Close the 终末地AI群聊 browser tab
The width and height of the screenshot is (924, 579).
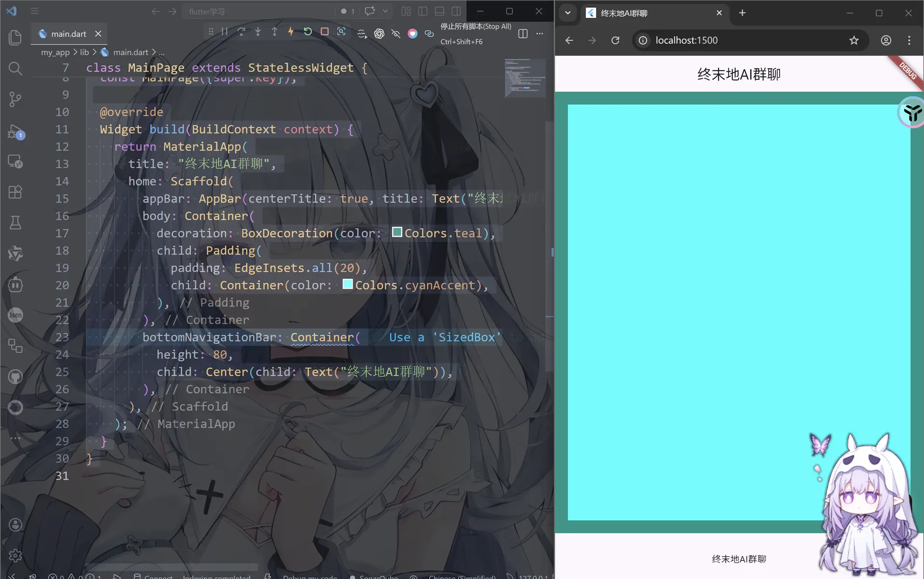click(719, 13)
